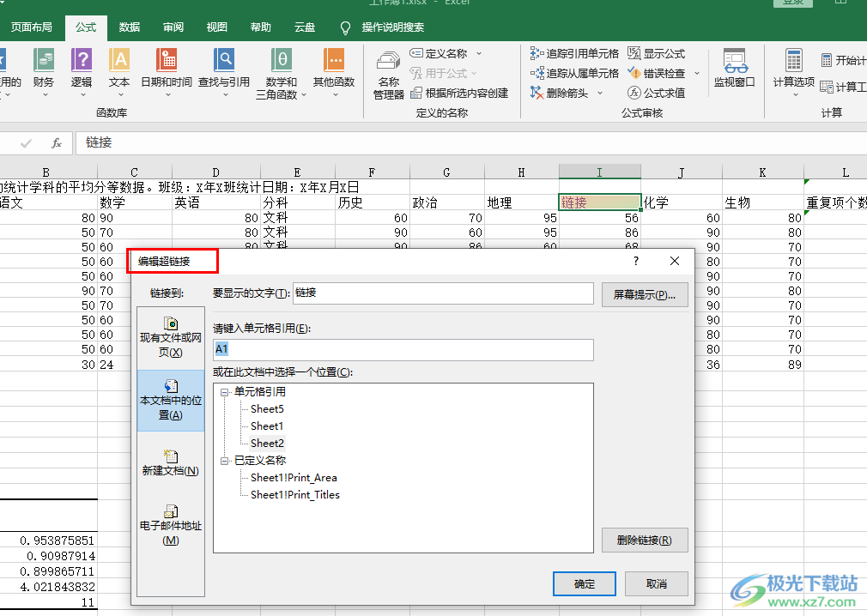867x616 pixels.
Task: Open the 财务 financial functions library
Action: point(44,72)
